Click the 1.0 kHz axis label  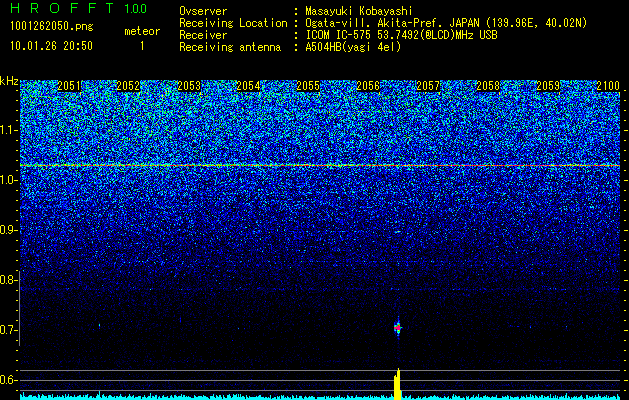pos(9,180)
